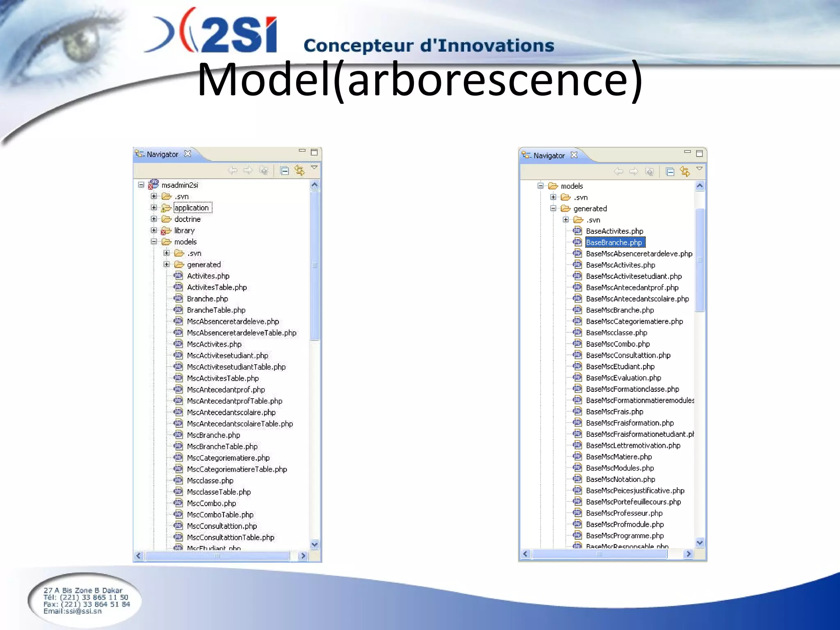Viewport: 840px width, 630px height.
Task: Click the BaseBranche.php file icon
Action: (x=577, y=242)
